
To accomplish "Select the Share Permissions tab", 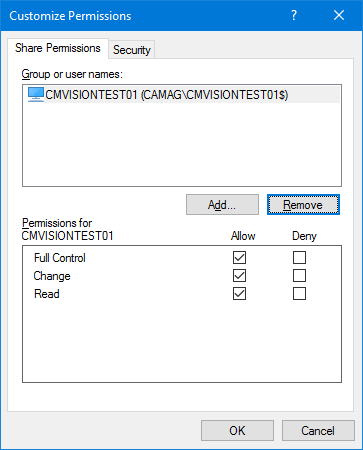I will point(58,48).
